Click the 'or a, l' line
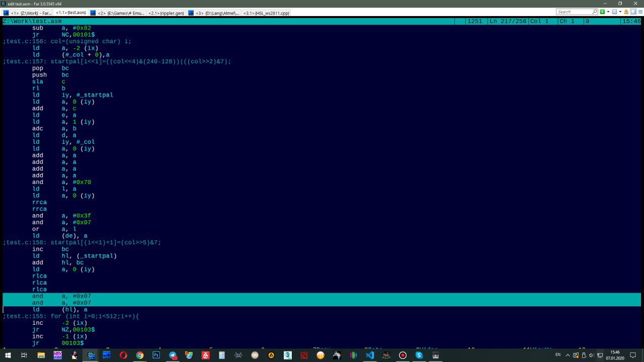The height and width of the screenshot is (362, 644). coord(54,229)
